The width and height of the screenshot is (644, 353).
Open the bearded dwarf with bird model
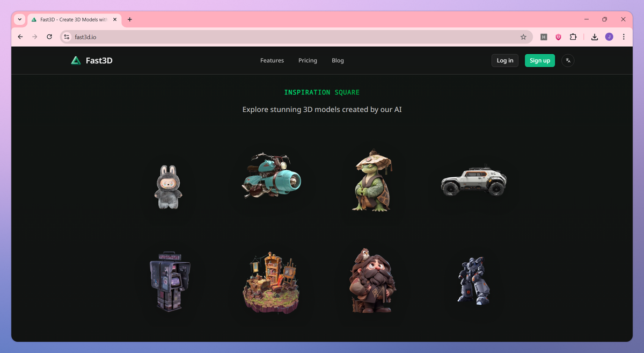coord(373,280)
